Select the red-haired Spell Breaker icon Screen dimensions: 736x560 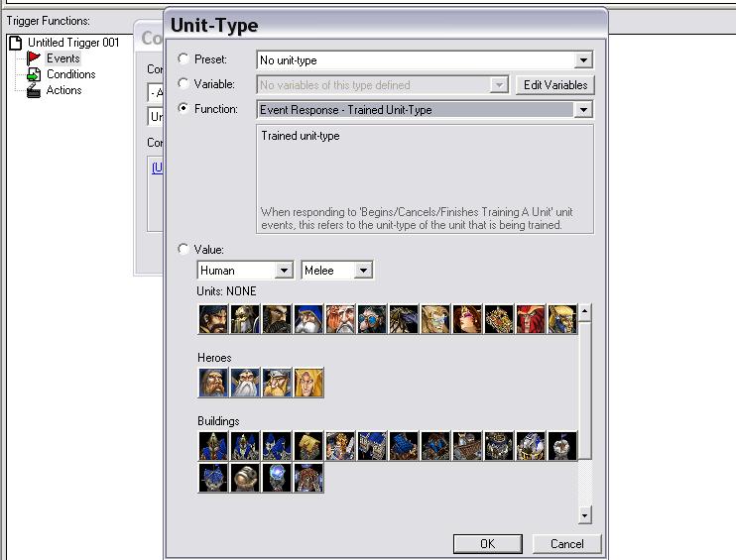[531, 319]
